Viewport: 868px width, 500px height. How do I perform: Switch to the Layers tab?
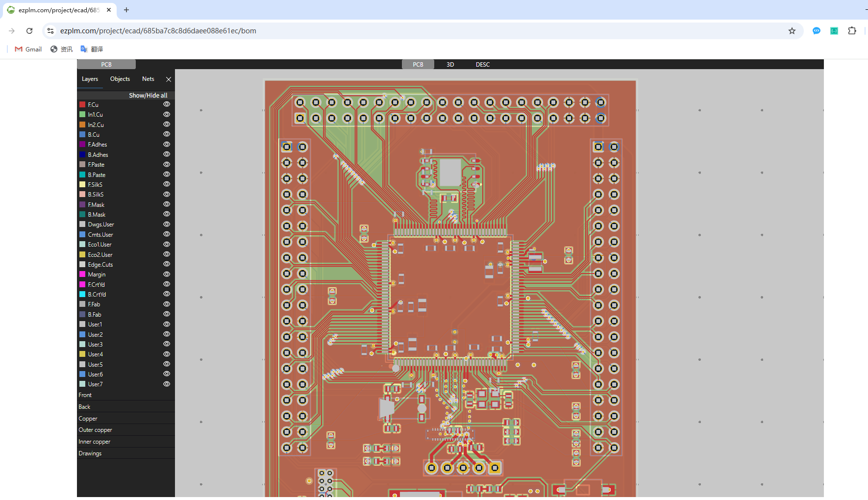90,79
